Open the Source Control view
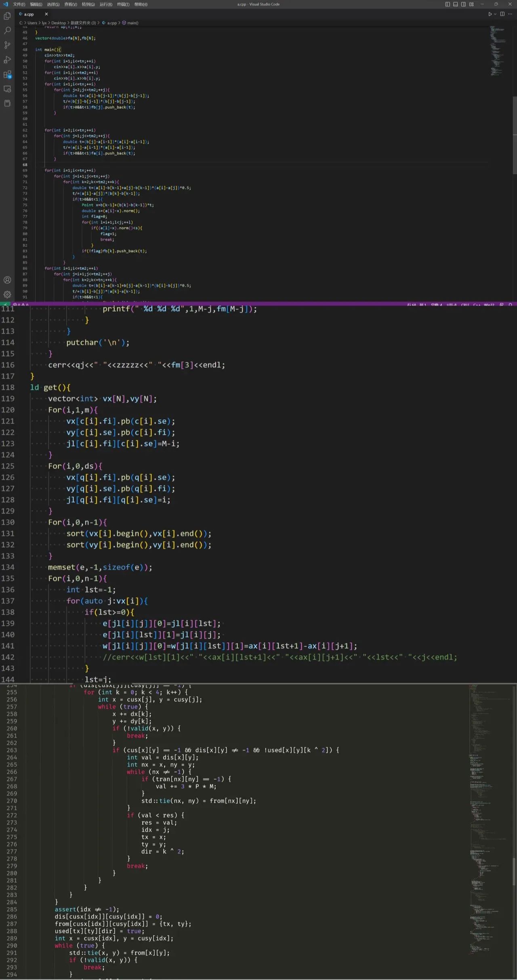 click(x=7, y=45)
